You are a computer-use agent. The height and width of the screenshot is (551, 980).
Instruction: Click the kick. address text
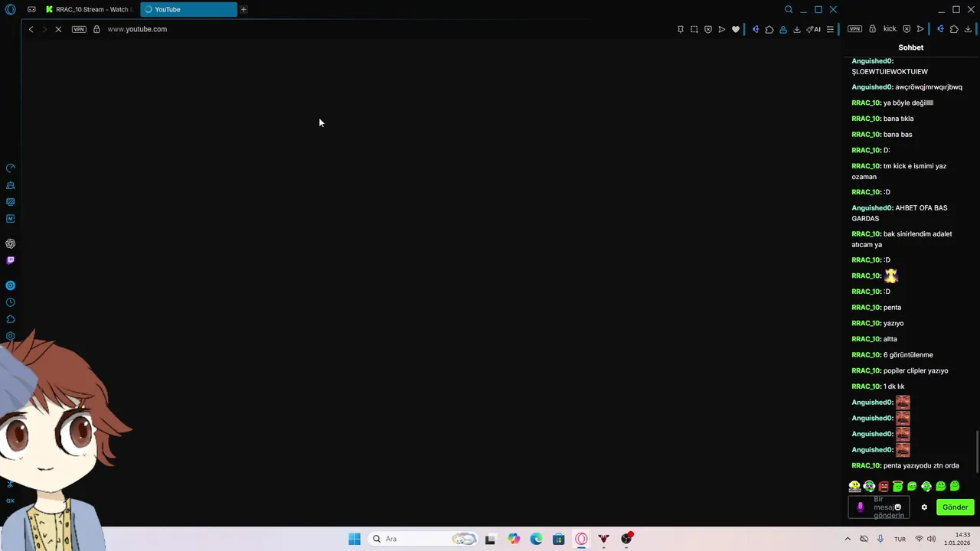pos(890,29)
